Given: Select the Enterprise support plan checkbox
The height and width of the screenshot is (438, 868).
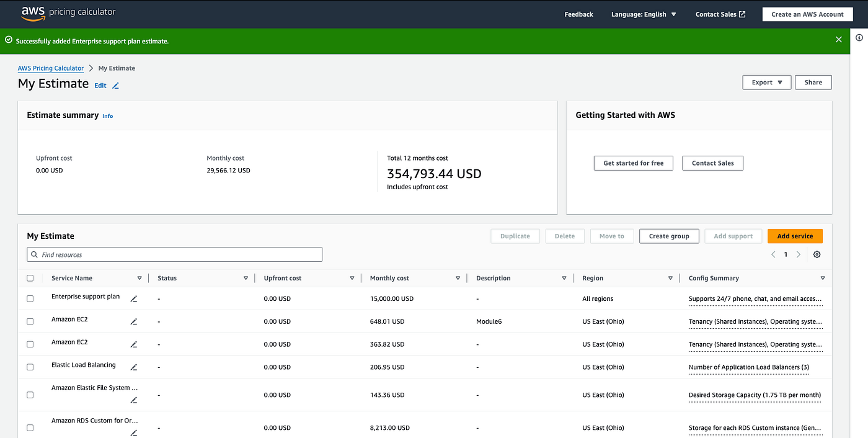Looking at the screenshot, I should [30, 298].
